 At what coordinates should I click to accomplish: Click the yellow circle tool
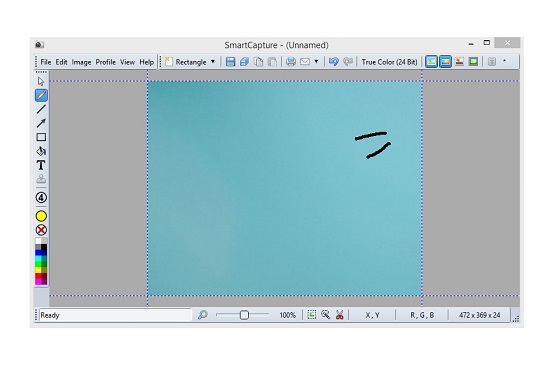pyautogui.click(x=41, y=216)
